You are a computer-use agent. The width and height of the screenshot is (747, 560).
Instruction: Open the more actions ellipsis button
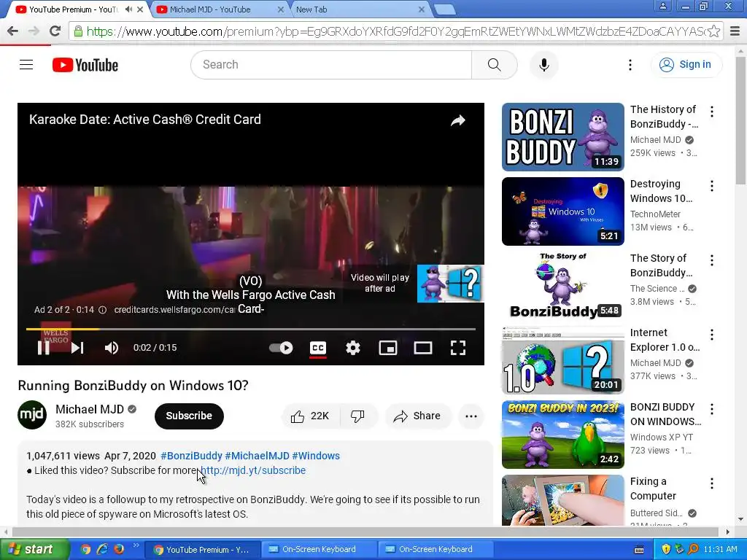(471, 416)
